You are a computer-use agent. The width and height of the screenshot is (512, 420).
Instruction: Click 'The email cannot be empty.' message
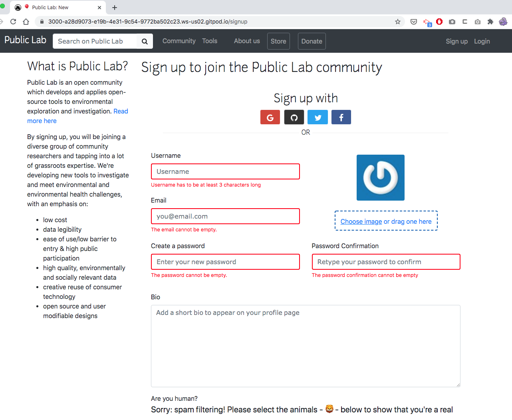tap(184, 230)
